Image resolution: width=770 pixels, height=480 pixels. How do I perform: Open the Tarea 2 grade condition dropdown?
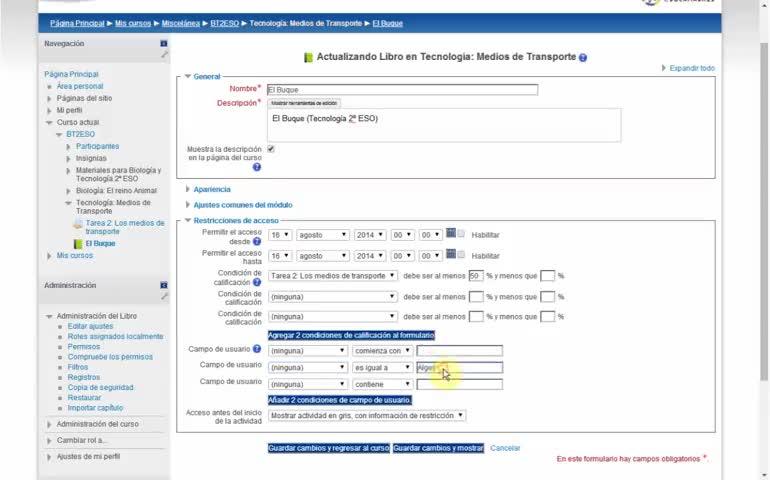pos(332,276)
